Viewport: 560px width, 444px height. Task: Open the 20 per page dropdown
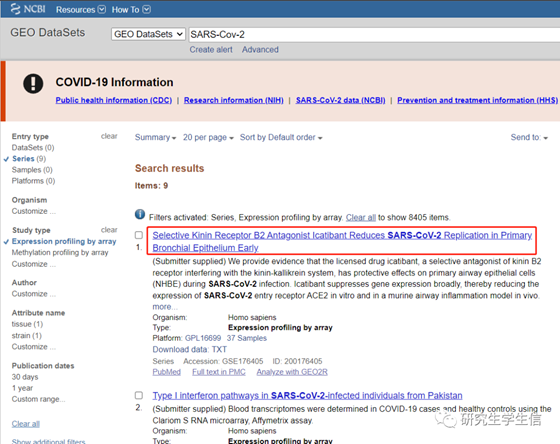pyautogui.click(x=208, y=138)
